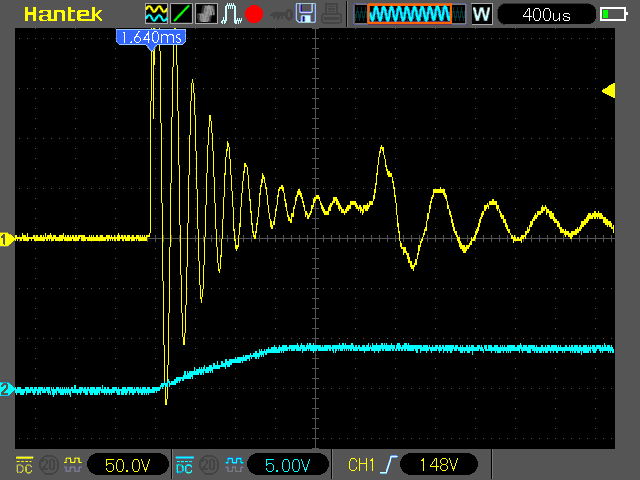The width and height of the screenshot is (640, 480).
Task: Click the waveform memory overview bar
Action: pyautogui.click(x=408, y=14)
